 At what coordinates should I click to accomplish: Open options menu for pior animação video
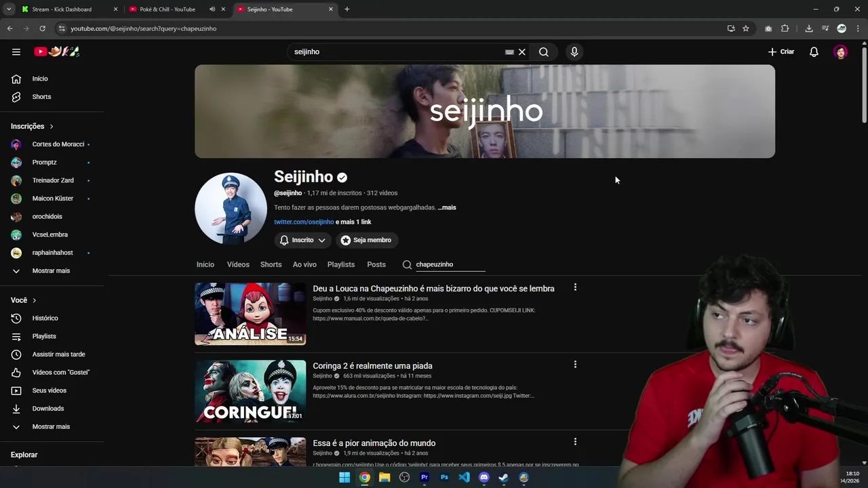(x=575, y=442)
